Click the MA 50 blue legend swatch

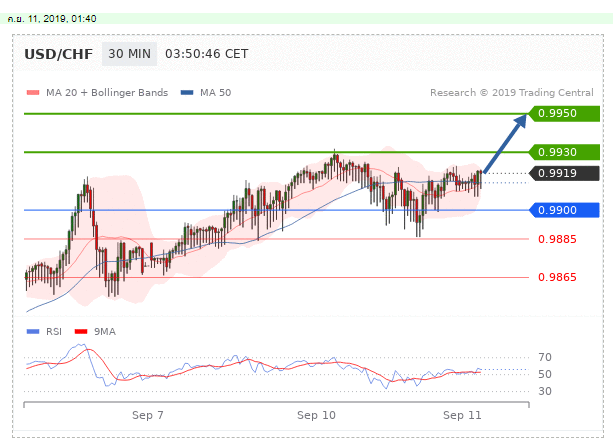point(187,93)
